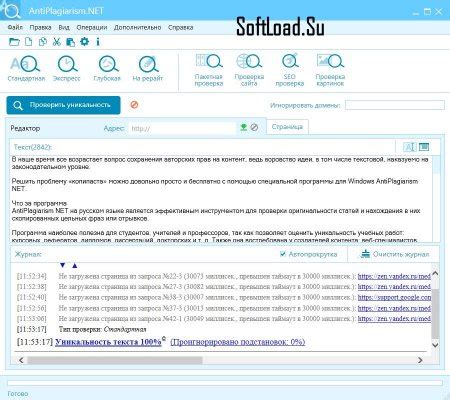
Task: Click the 'Тип проверки: Стандартная' log line
Action: click(x=103, y=329)
